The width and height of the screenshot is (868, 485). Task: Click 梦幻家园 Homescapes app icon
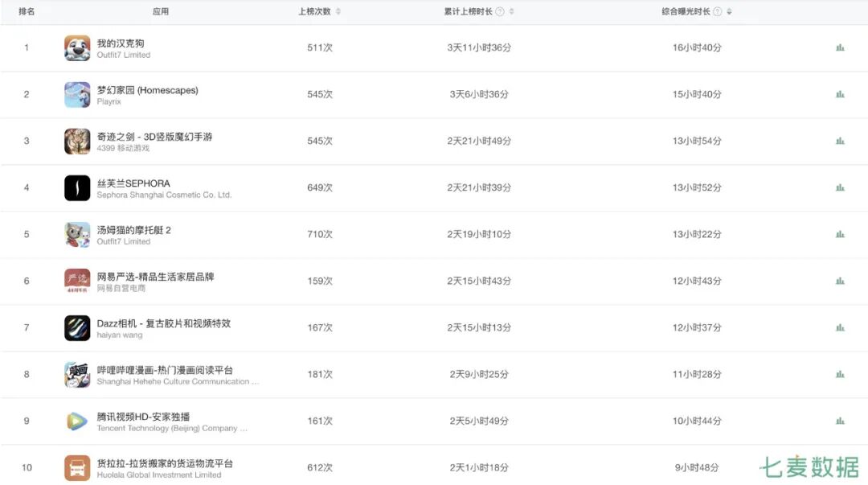point(77,94)
